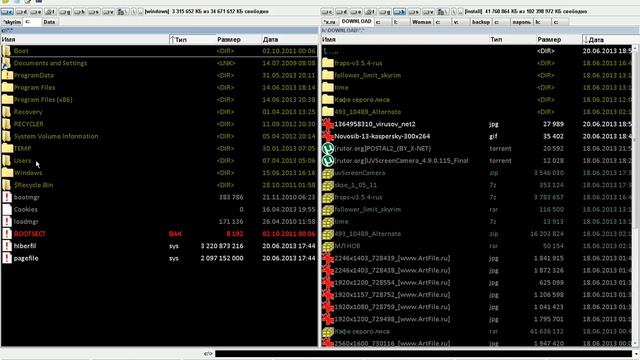The width and height of the screenshot is (640, 360).
Task: Switch to the Woman tab in right panel
Action: click(422, 22)
